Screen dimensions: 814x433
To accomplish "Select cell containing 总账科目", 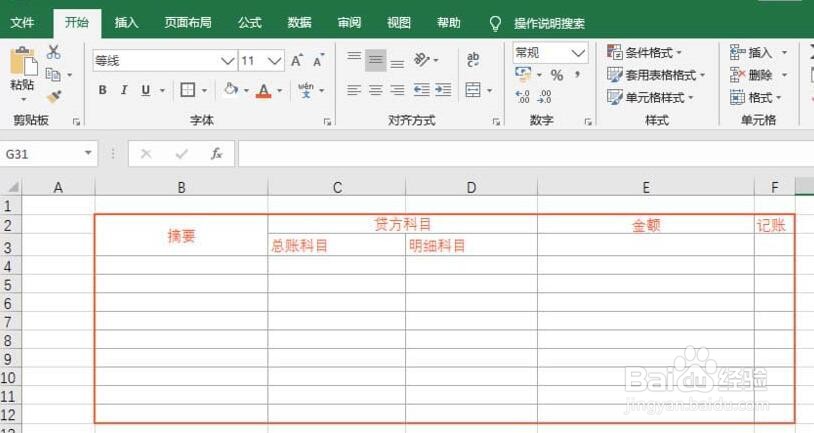I will tap(337, 245).
